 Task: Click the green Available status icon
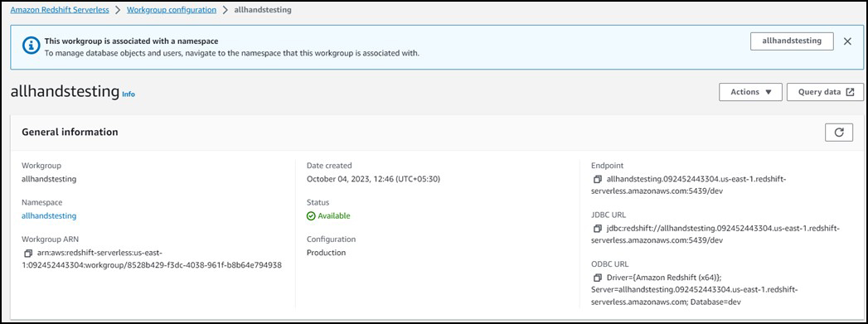pos(311,216)
